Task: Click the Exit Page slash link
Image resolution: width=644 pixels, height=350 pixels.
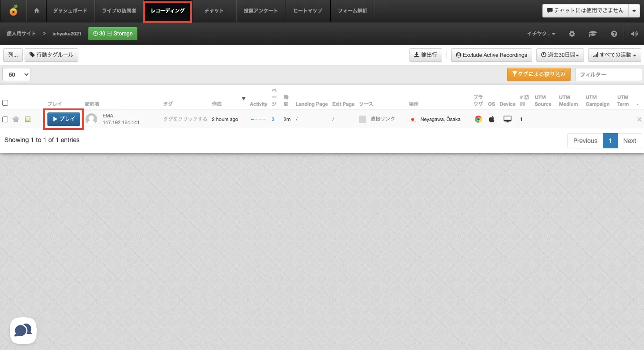Action: (x=333, y=120)
